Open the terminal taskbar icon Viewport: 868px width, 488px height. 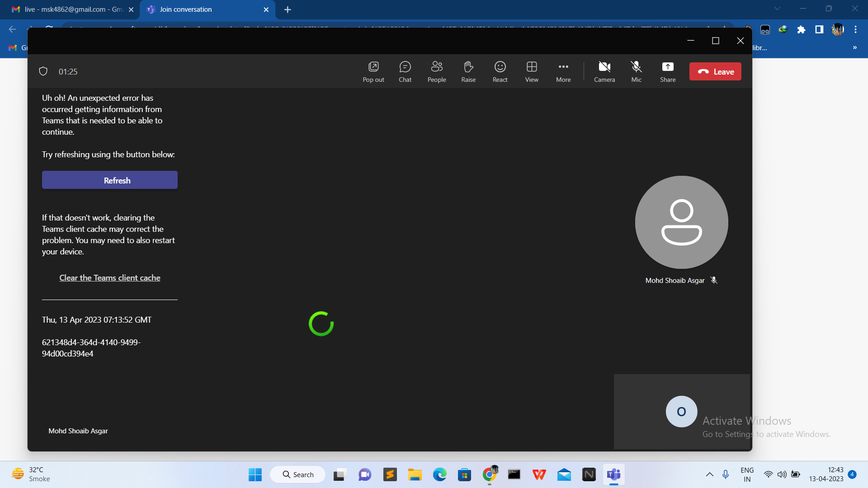(x=514, y=474)
